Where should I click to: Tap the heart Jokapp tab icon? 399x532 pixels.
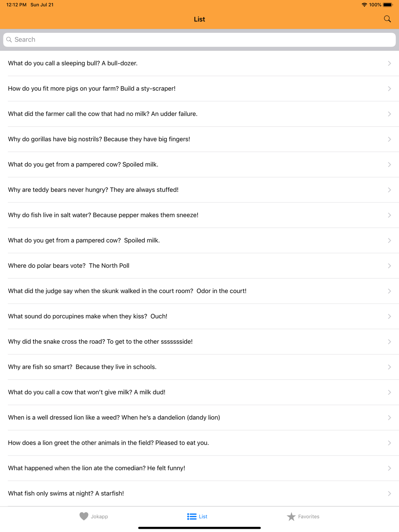coord(84,516)
